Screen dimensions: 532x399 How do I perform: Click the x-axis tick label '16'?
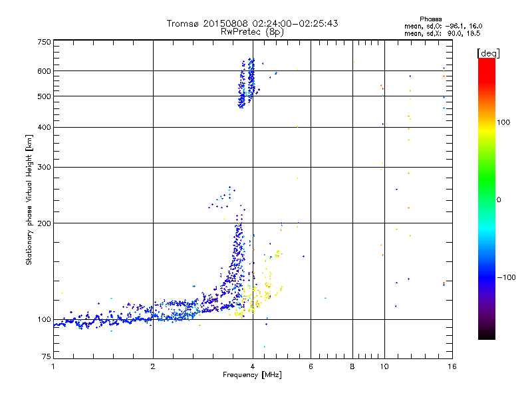point(452,366)
